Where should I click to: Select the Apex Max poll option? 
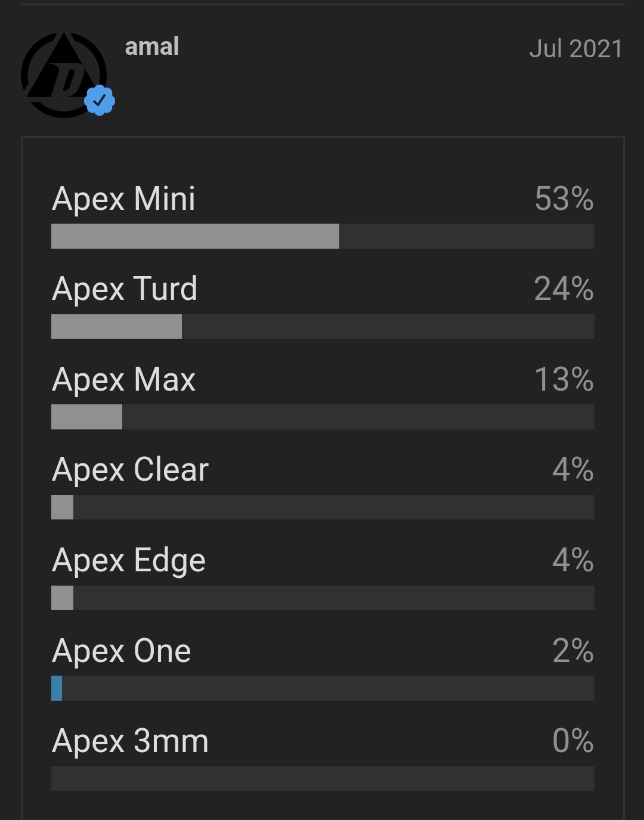point(323,396)
